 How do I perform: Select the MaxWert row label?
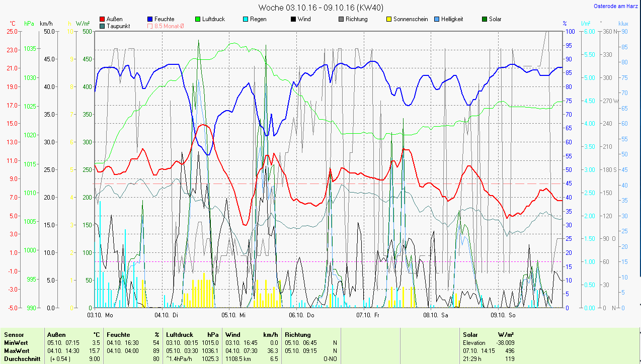pos(17,351)
